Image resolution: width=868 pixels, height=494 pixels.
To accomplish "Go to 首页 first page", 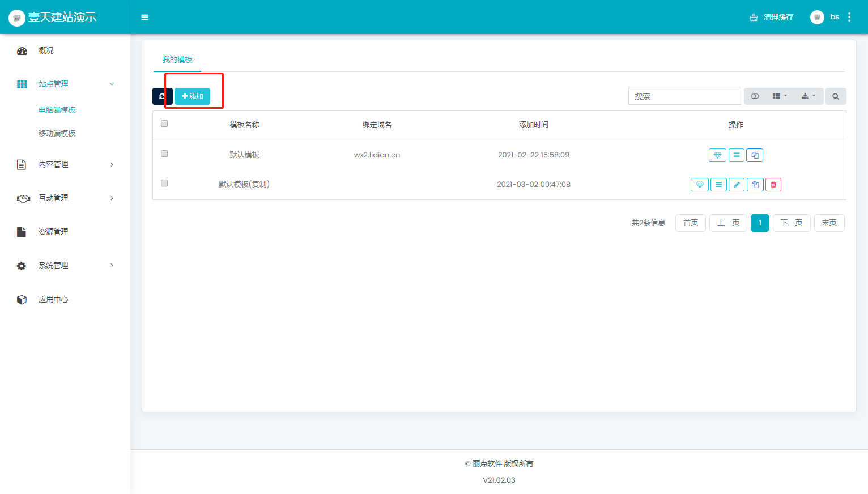I will [691, 223].
